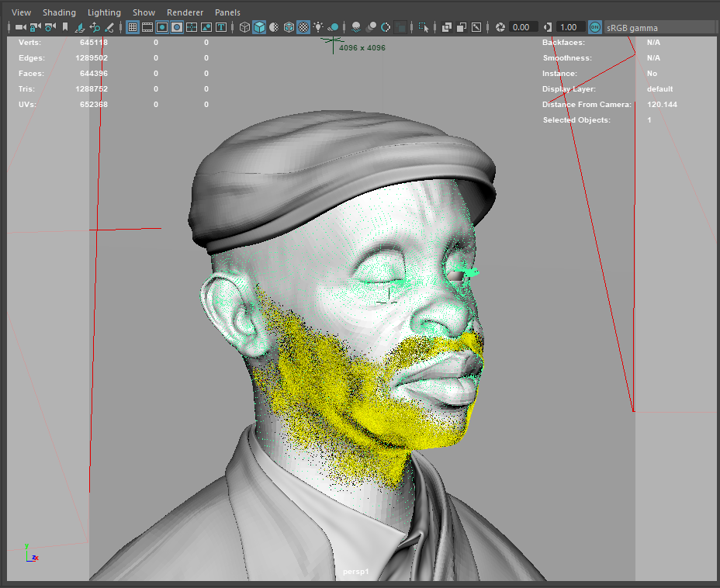The width and height of the screenshot is (720, 588).
Task: Click Wireframe on Shaded icon
Action: (x=289, y=28)
